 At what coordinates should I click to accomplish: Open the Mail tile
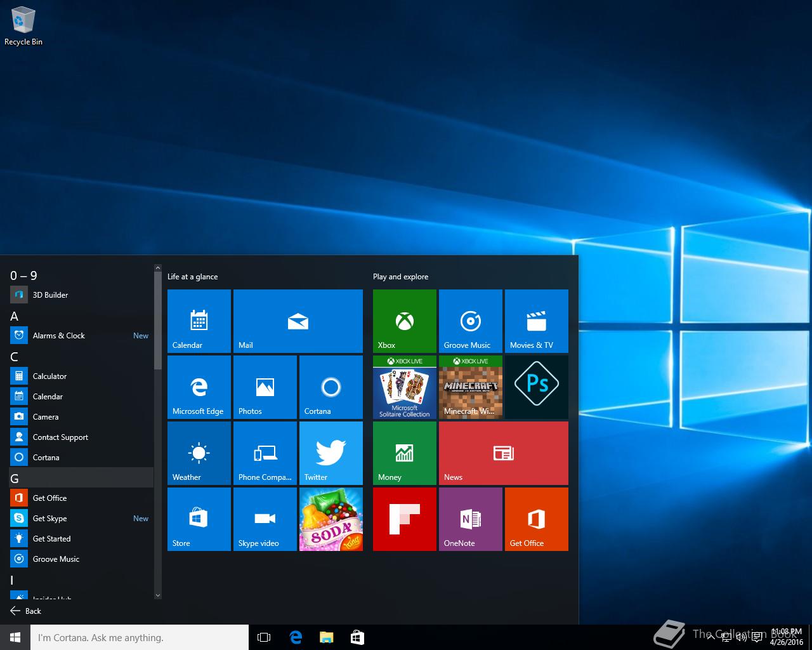point(298,321)
